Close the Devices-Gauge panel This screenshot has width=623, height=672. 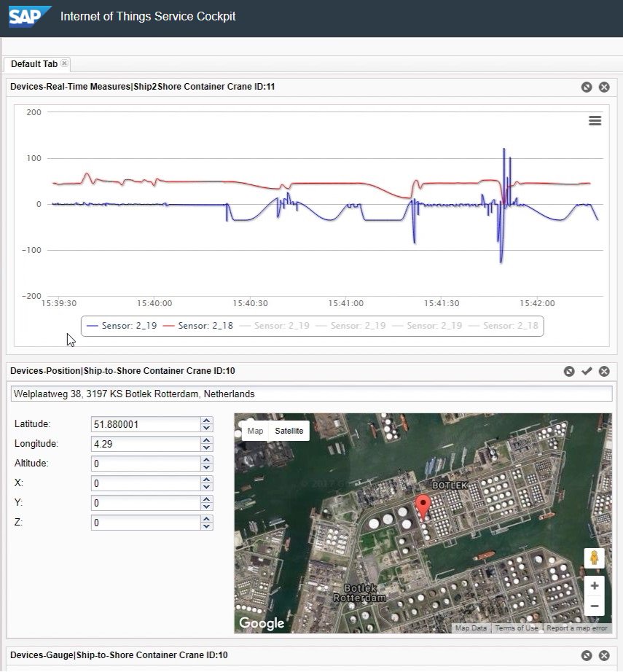(604, 655)
